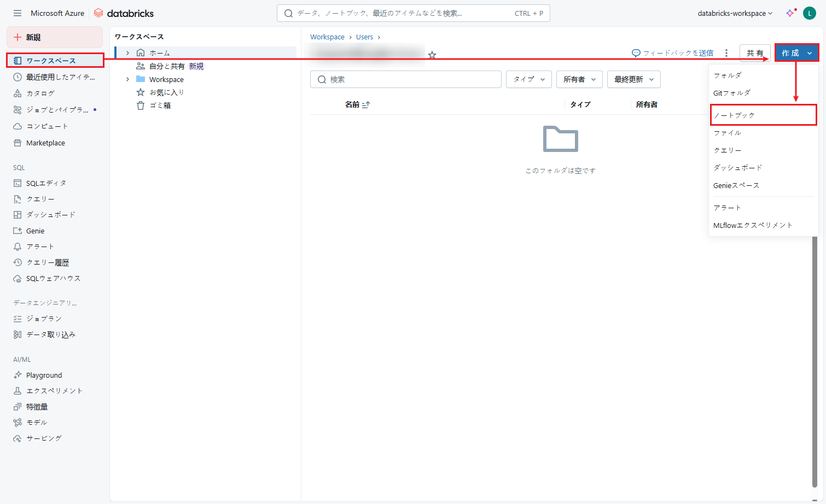Choose クエリー from the create menu
Screen dimensions: 826x504
763,150
